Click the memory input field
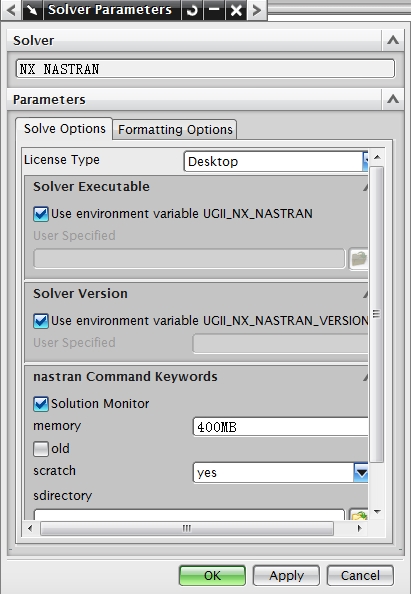This screenshot has width=411, height=594. tap(280, 427)
